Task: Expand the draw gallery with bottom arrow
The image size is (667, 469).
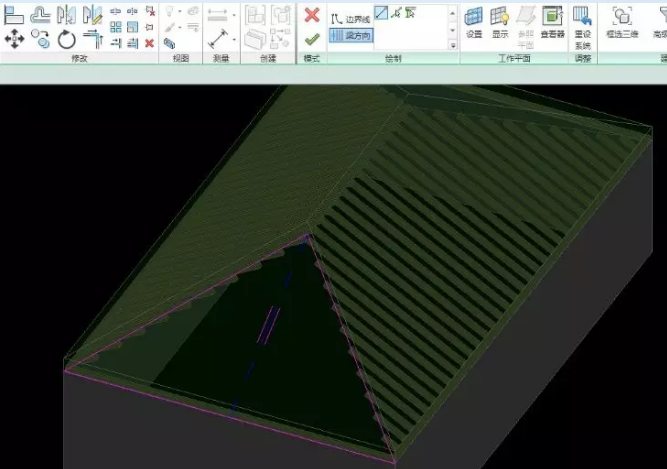Action: [x=453, y=45]
